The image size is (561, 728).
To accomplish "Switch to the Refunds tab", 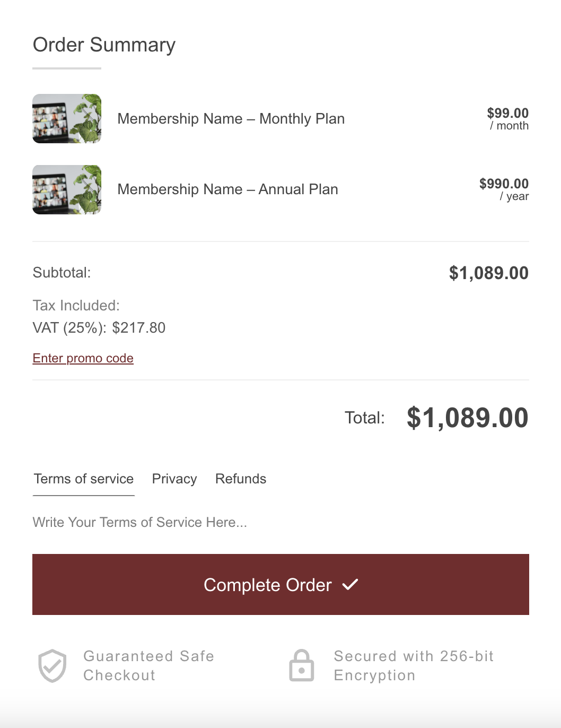I will 241,479.
